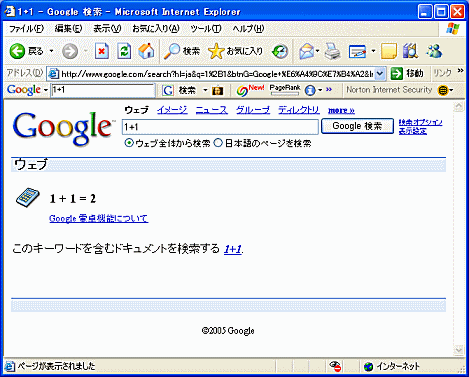Open the Forward button history dropdown arrow
The width and height of the screenshot is (469, 377).
(x=86, y=51)
